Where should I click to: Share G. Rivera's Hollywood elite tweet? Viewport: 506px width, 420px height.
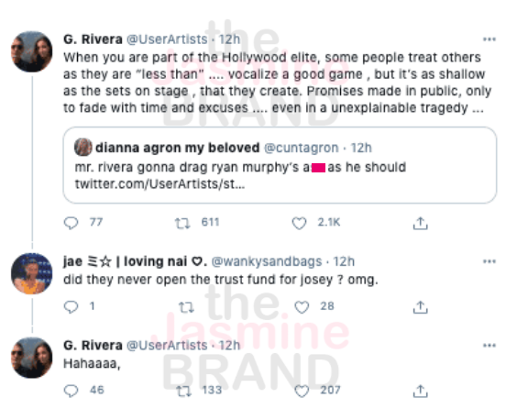420,223
